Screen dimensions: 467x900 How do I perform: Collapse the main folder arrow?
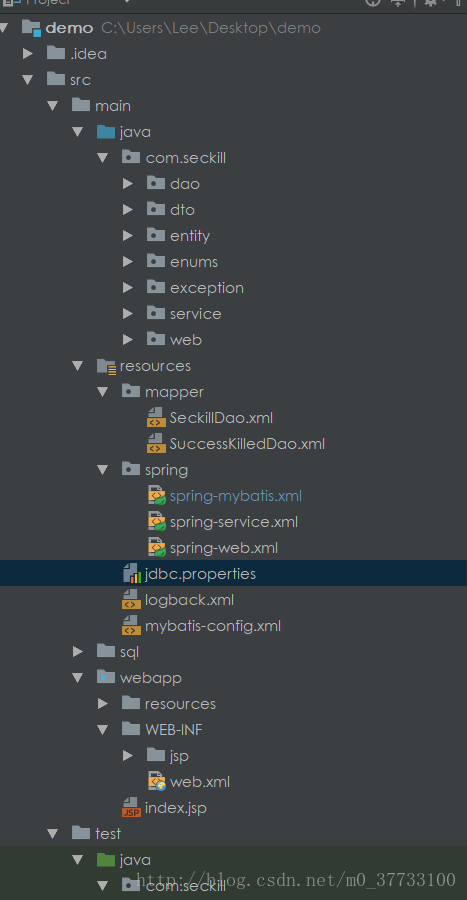tap(53, 106)
